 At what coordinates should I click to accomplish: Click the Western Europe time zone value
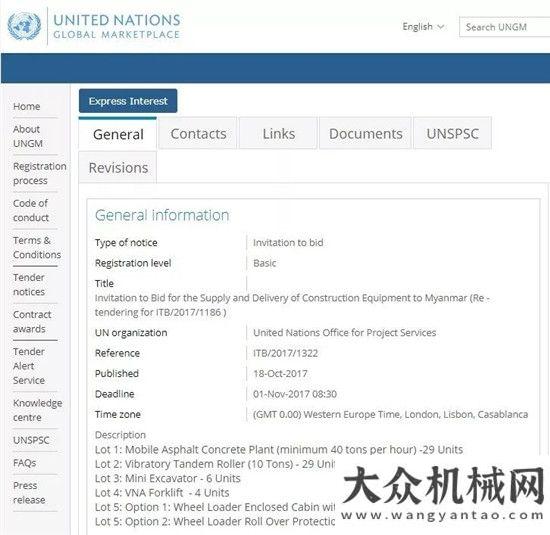coord(390,414)
